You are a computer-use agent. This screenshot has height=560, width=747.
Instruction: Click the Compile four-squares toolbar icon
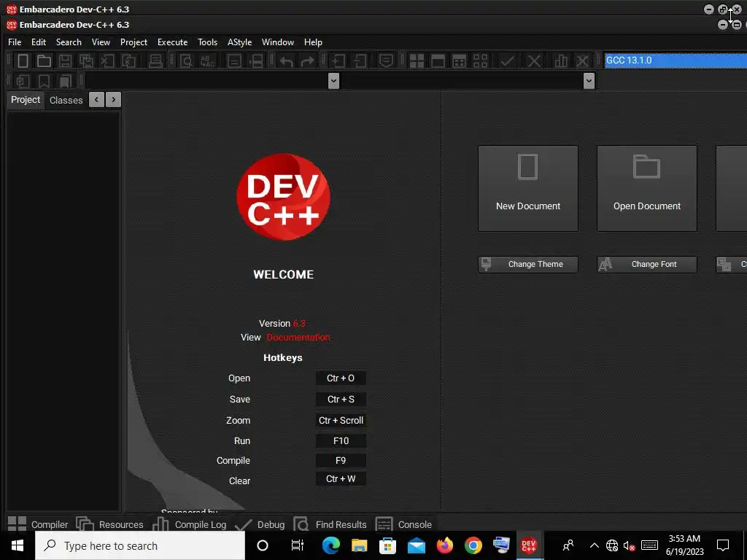417,61
